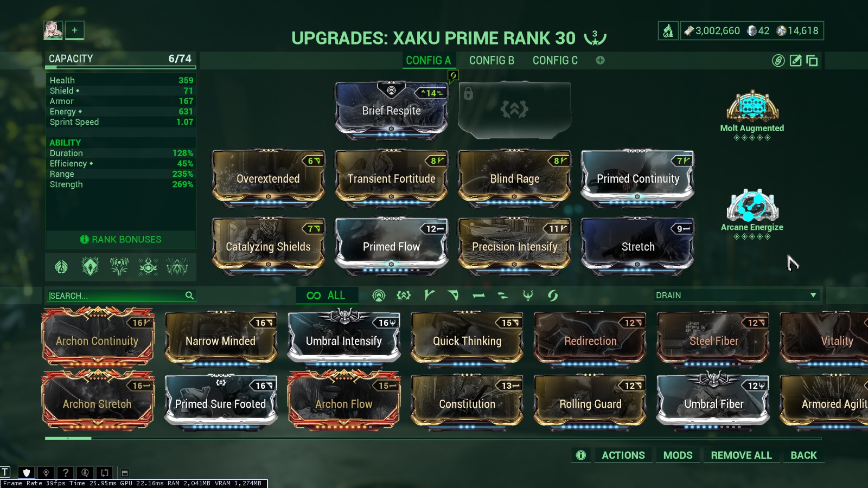
Task: Click the locked Exilus mod slot
Action: (x=514, y=110)
